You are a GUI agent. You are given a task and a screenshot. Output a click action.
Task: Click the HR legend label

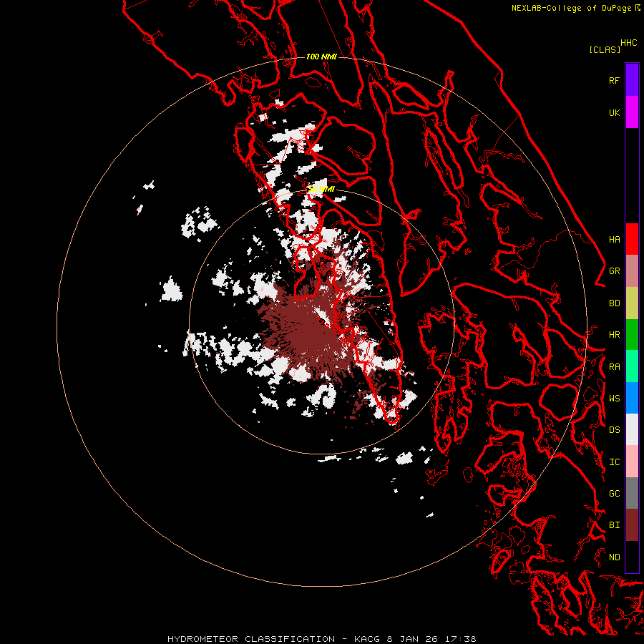pyautogui.click(x=614, y=335)
